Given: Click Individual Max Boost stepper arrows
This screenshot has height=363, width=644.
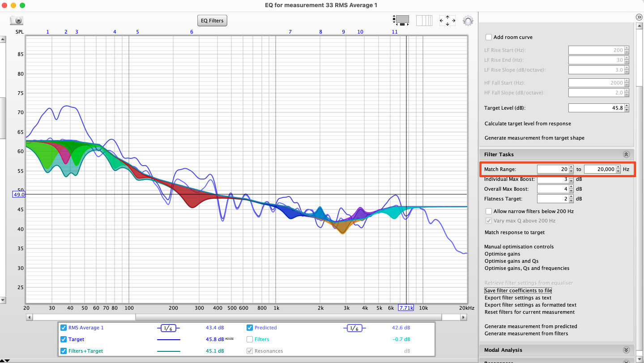Looking at the screenshot, I should (x=571, y=179).
